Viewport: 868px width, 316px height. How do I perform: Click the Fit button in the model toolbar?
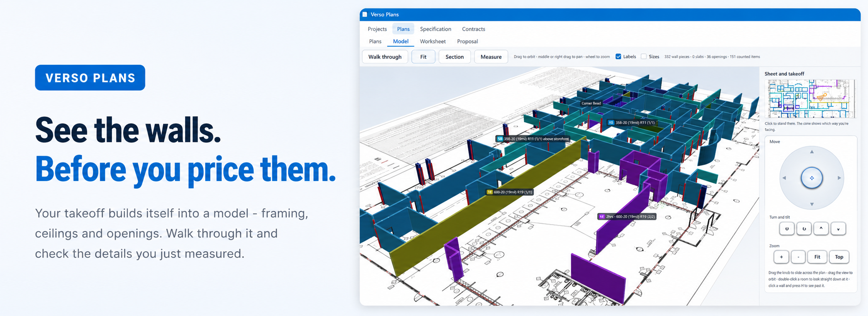click(x=423, y=57)
